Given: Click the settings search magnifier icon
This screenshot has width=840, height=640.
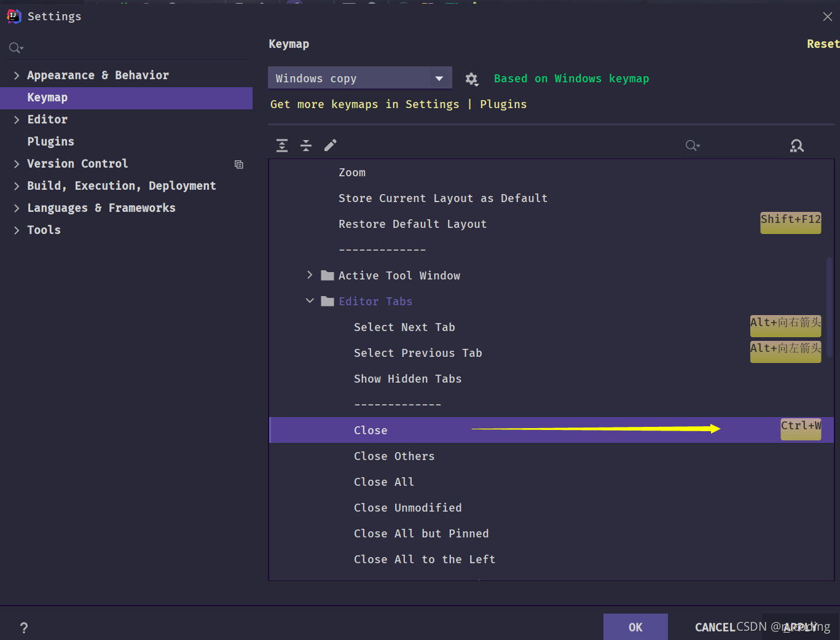Looking at the screenshot, I should [x=16, y=48].
